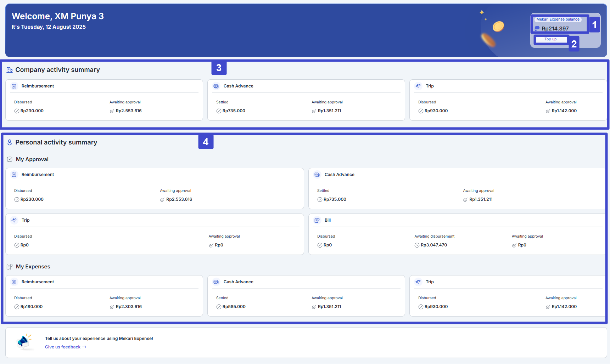Viewport: 610px width, 364px height.
Task: Click the feedback megaphone illustration
Action: click(24, 341)
